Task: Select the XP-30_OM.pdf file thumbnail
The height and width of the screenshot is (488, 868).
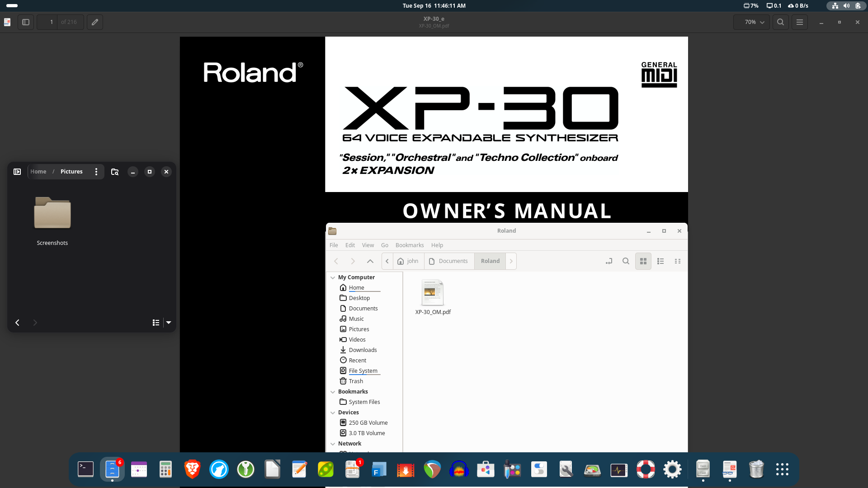Action: (433, 293)
